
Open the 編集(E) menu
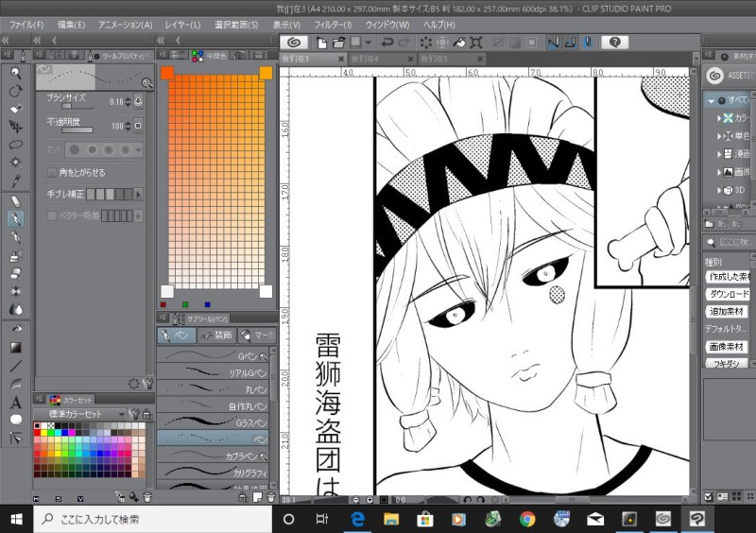pyautogui.click(x=72, y=25)
